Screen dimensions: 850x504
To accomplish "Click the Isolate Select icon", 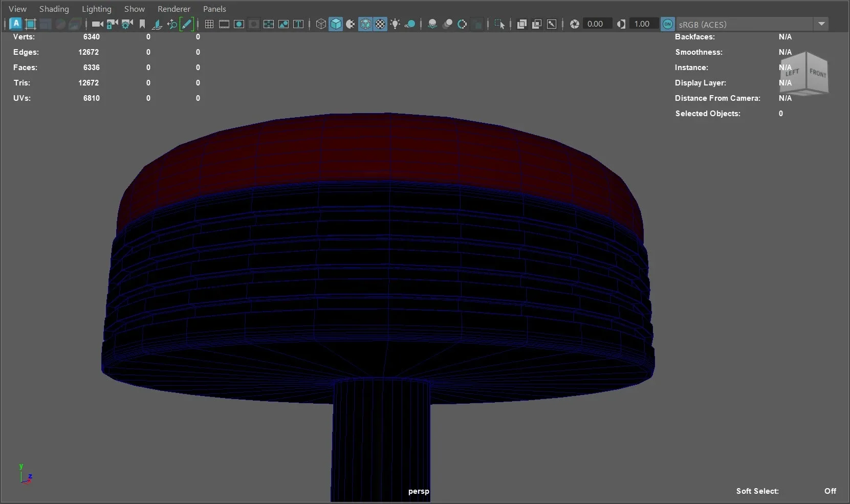I will [499, 24].
